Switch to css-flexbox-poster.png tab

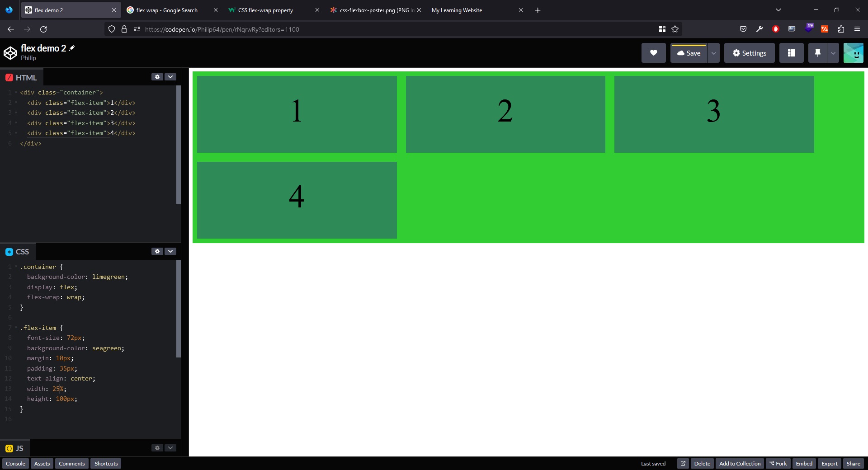click(376, 10)
